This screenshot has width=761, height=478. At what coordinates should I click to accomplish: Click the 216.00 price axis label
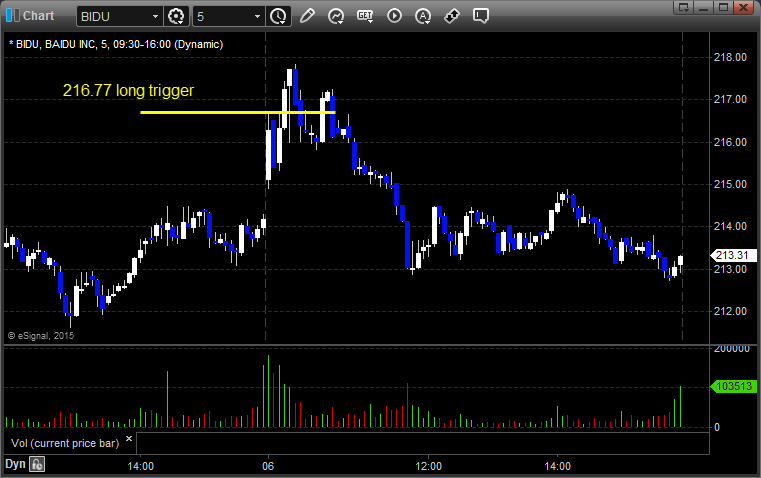[730, 142]
